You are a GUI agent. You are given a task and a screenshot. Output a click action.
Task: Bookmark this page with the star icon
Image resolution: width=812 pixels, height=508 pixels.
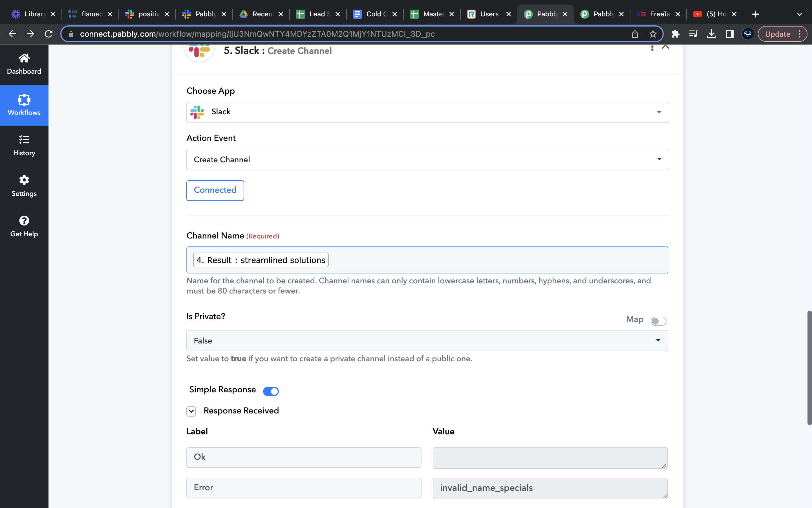[x=653, y=34]
